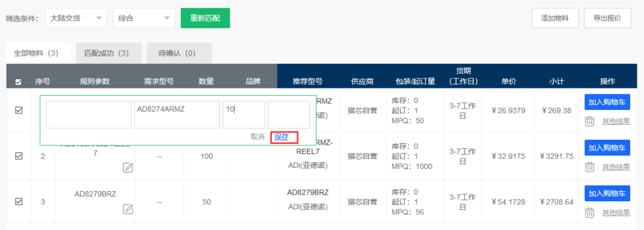Click the quantity input containing 10
The image size is (644, 230).
244,115
